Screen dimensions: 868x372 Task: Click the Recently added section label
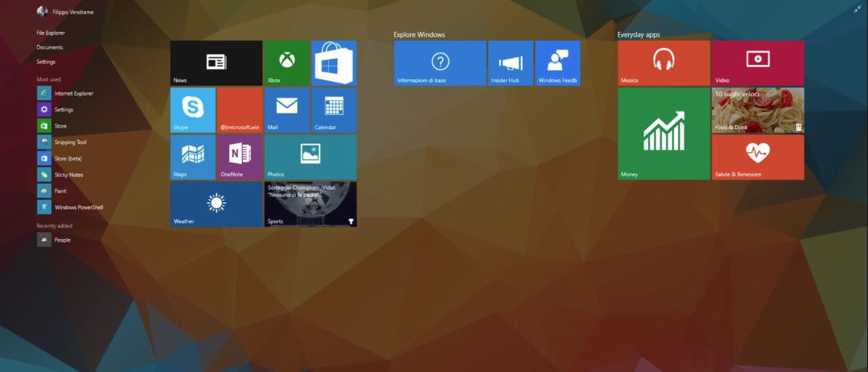(54, 226)
